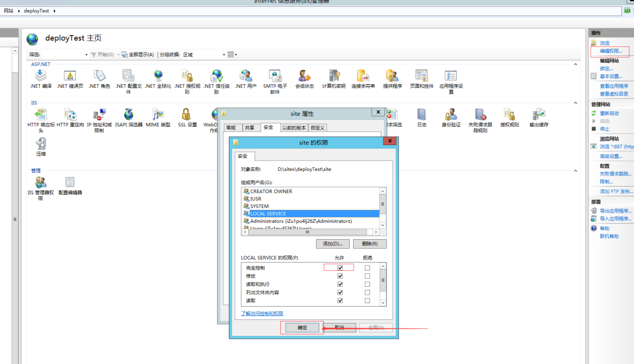Image resolution: width=634 pixels, height=364 pixels.
Task: Open the .NET 错误页 icon
Action: [x=70, y=76]
